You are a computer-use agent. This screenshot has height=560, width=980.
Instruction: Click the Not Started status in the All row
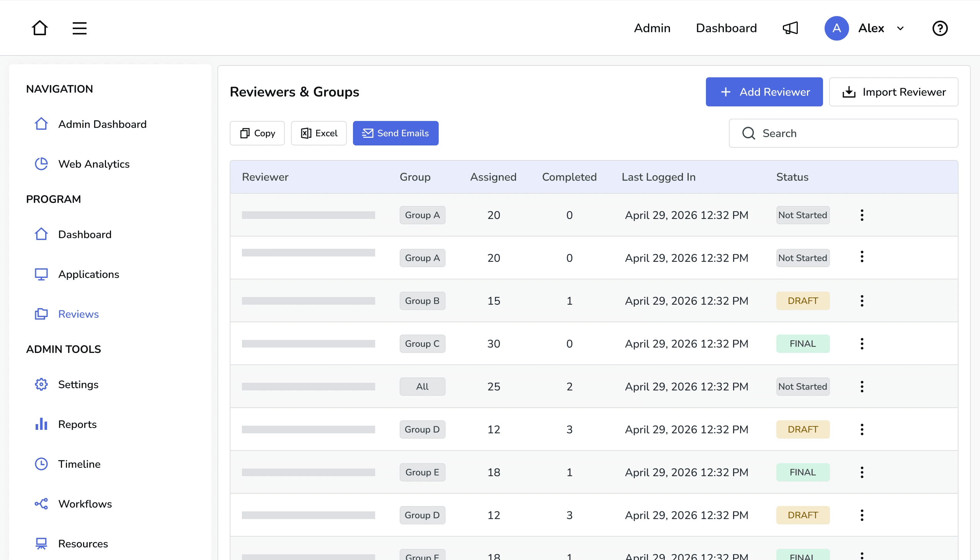point(803,387)
